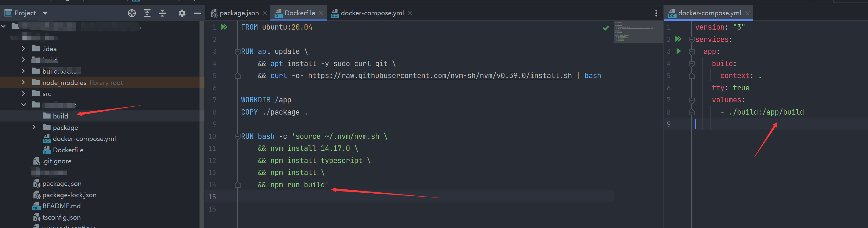The image size is (868, 228).
Task: Close the Dockerfile tab
Action: [x=321, y=13]
